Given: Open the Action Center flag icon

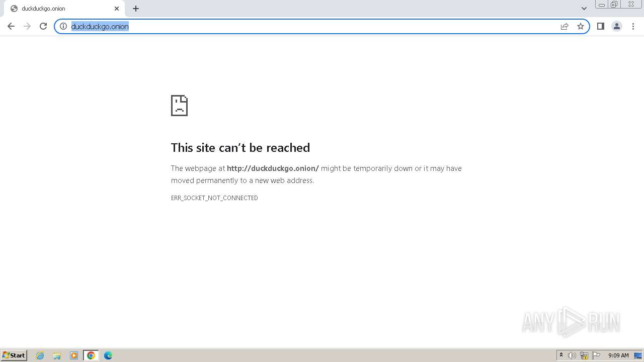Looking at the screenshot, I should click(x=596, y=355).
